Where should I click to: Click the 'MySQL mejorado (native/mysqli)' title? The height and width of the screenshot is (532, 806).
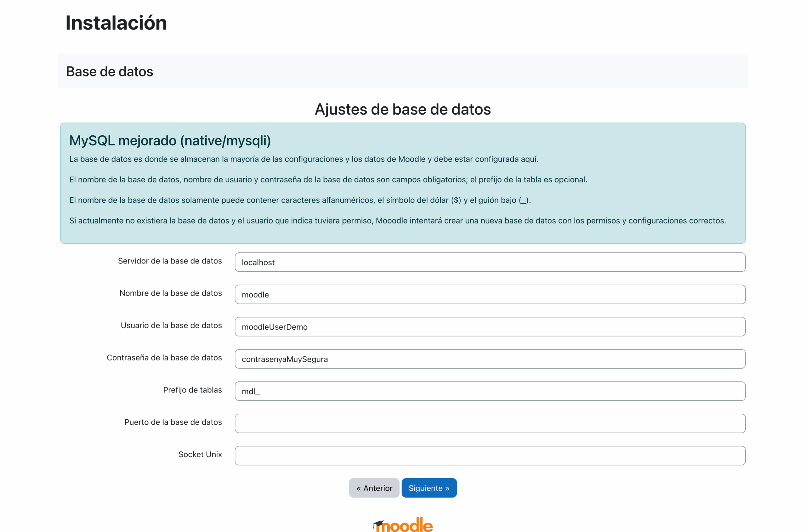[x=170, y=140]
